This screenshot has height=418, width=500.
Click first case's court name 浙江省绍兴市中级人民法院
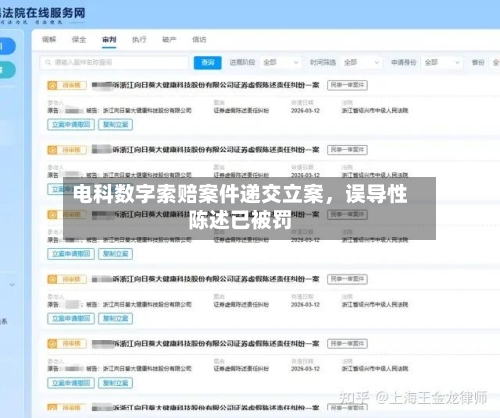pos(375,111)
